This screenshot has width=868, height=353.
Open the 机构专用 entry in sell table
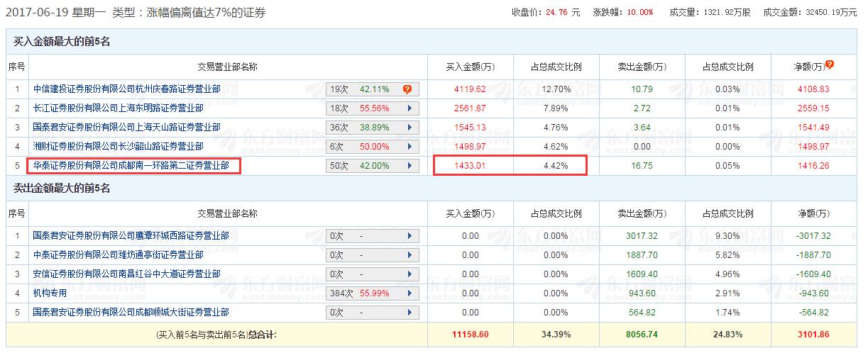click(x=50, y=293)
